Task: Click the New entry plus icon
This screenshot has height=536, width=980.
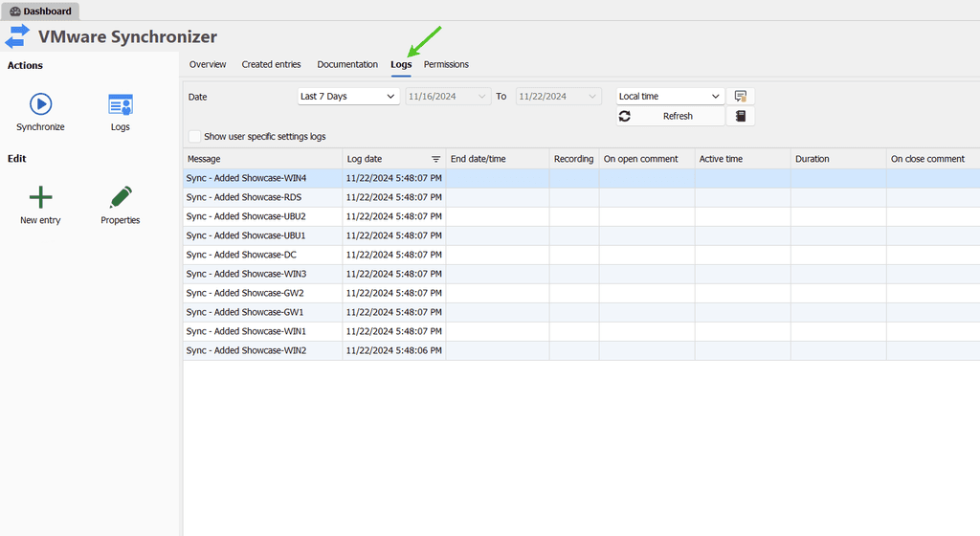Action: [x=40, y=198]
